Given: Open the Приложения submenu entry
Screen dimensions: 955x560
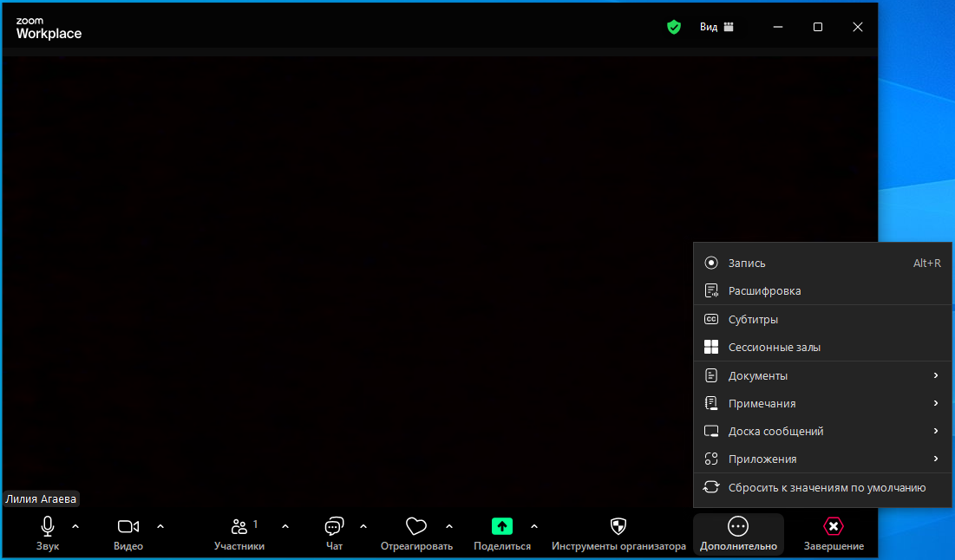Looking at the screenshot, I should coord(822,459).
